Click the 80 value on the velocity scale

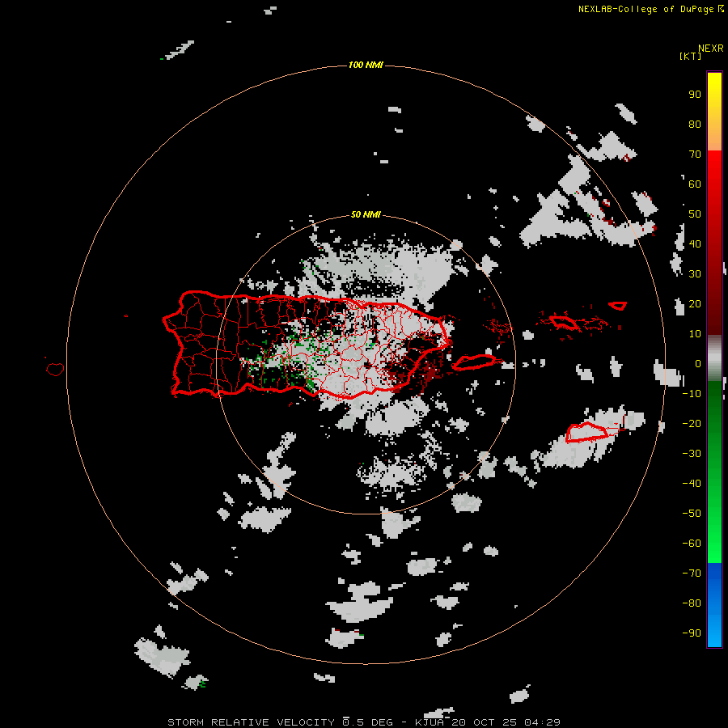click(x=695, y=124)
